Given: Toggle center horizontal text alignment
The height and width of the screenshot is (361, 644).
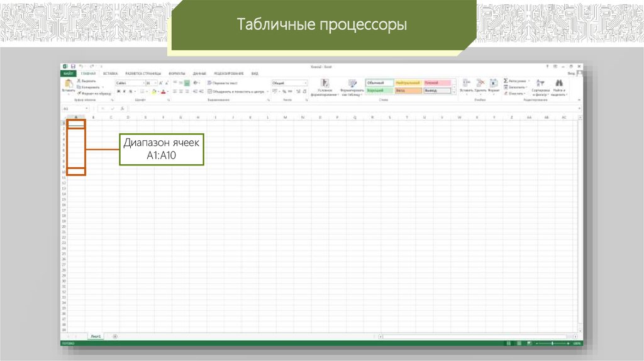Looking at the screenshot, I should (x=180, y=92).
